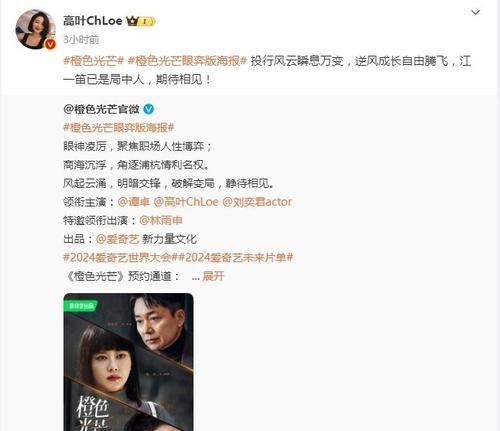
Task: Visit @橙色光芒官微 account
Action: 101,109
